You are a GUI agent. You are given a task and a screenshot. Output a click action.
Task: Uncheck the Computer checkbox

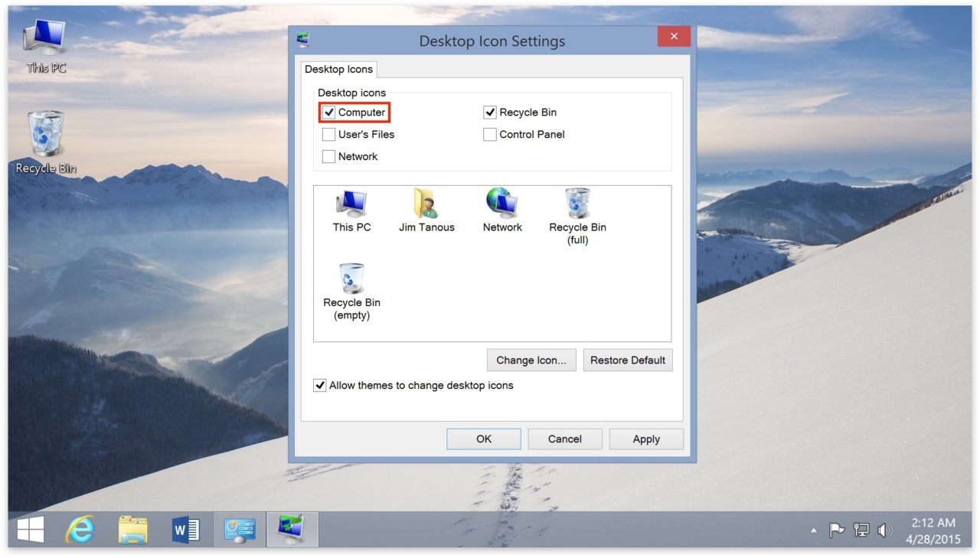coord(329,112)
